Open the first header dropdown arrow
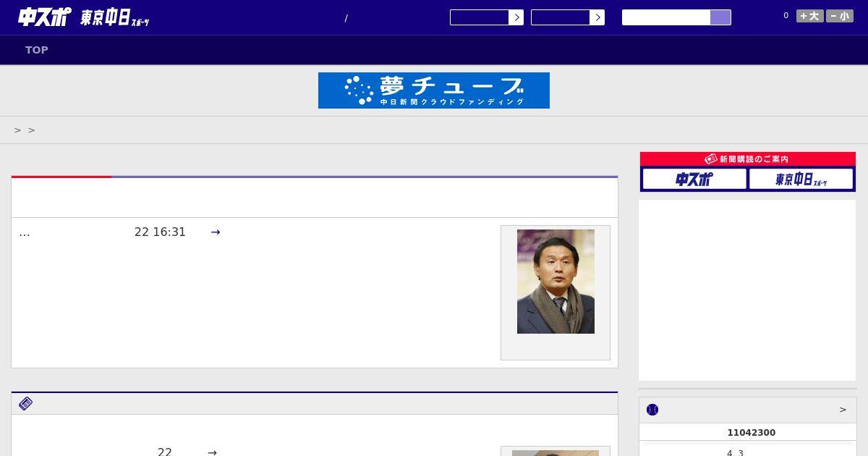The width and height of the screenshot is (868, 456). (516, 17)
